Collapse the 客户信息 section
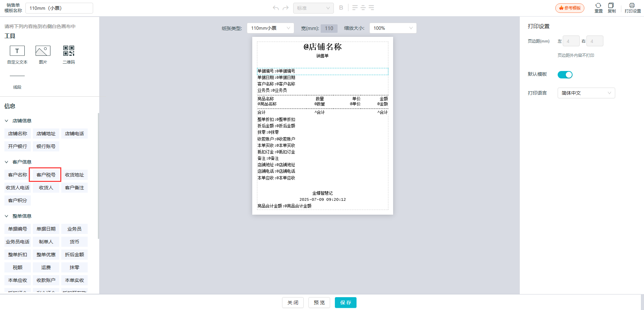The width and height of the screenshot is (644, 310). (x=6, y=162)
